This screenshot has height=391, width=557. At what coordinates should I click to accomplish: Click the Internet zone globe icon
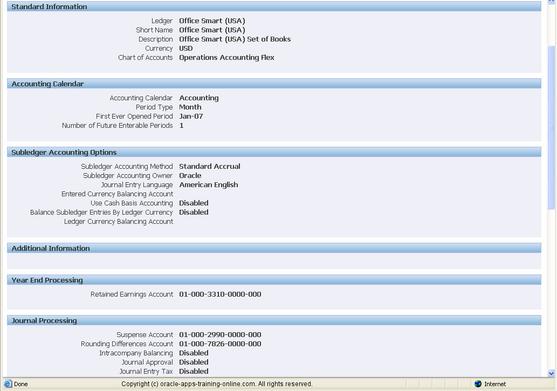pos(478,384)
